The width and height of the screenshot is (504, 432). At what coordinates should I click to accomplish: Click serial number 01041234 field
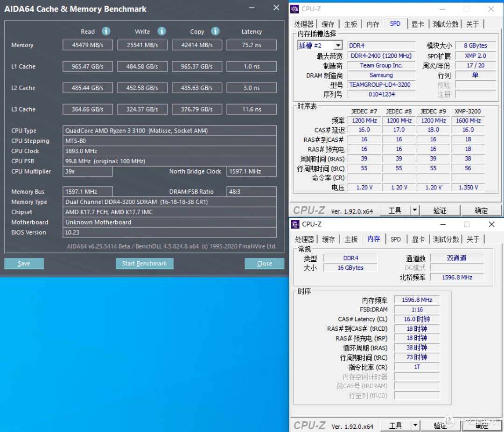pyautogui.click(x=382, y=94)
